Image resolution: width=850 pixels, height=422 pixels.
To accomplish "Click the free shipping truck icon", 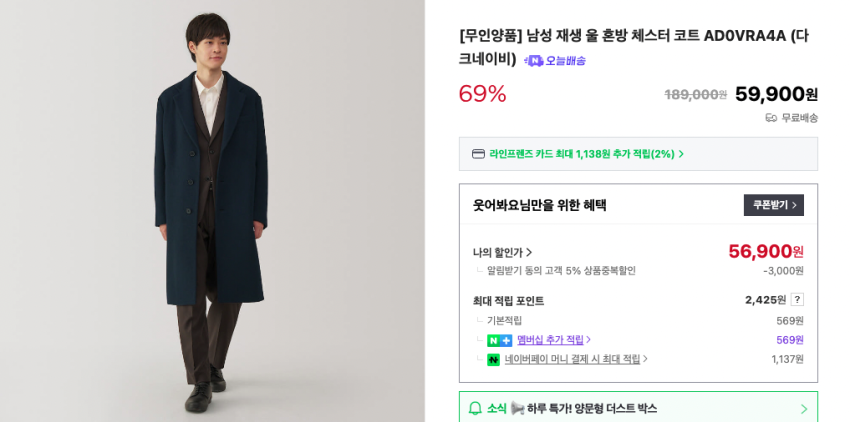I will pos(771,118).
